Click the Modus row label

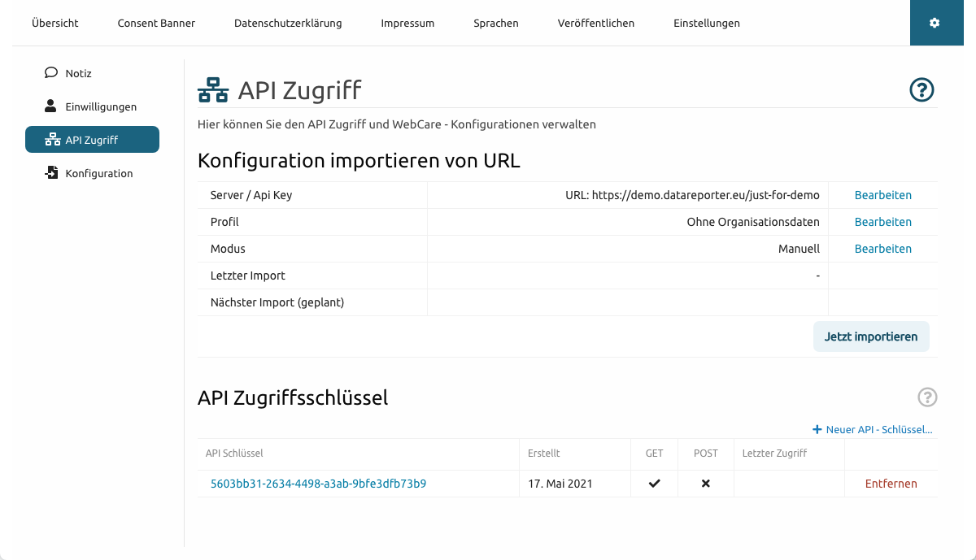(228, 249)
